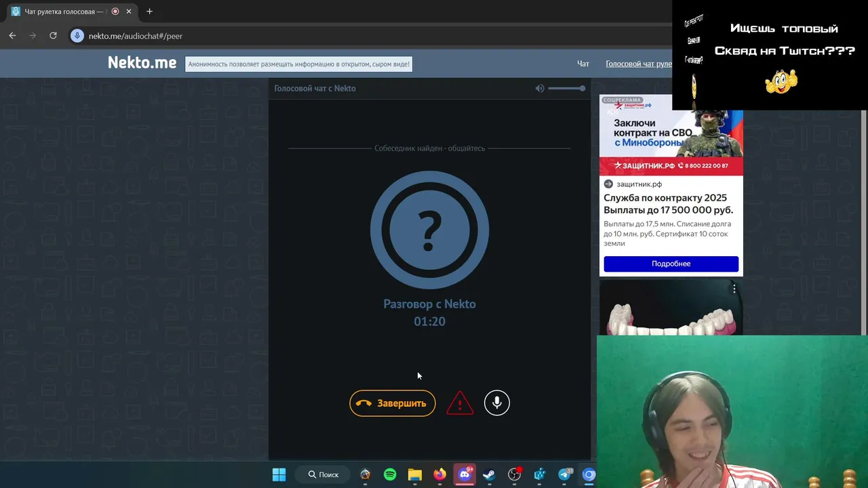Reload the page with the refresh icon
This screenshot has width=868, height=488.
click(53, 36)
